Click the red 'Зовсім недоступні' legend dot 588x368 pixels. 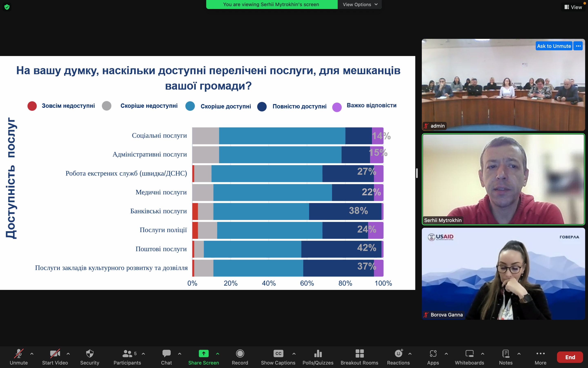click(32, 106)
